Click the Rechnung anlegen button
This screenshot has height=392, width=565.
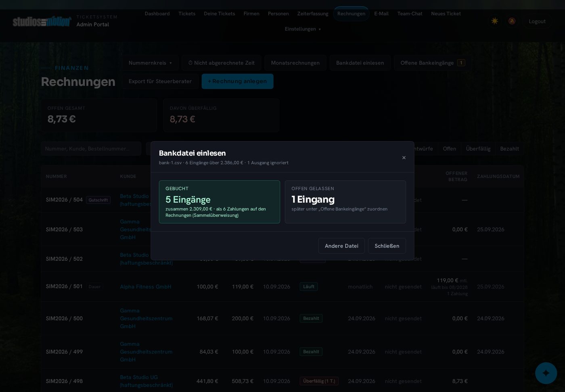tap(237, 81)
